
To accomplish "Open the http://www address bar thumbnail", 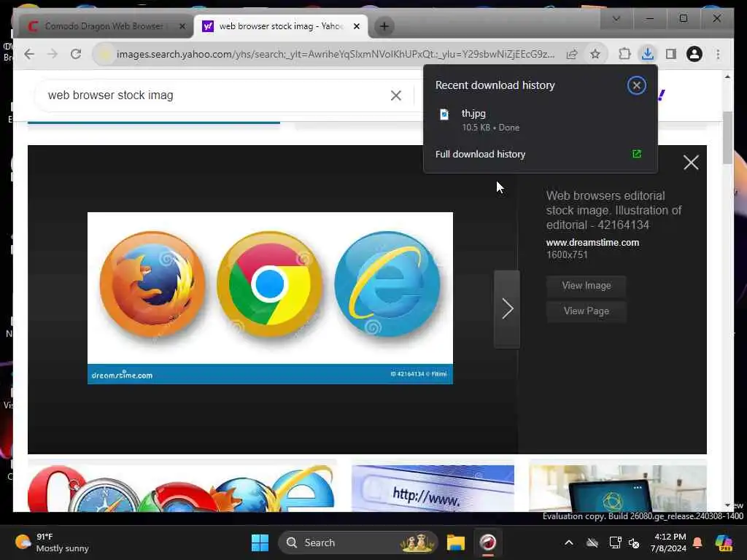I will click(433, 488).
